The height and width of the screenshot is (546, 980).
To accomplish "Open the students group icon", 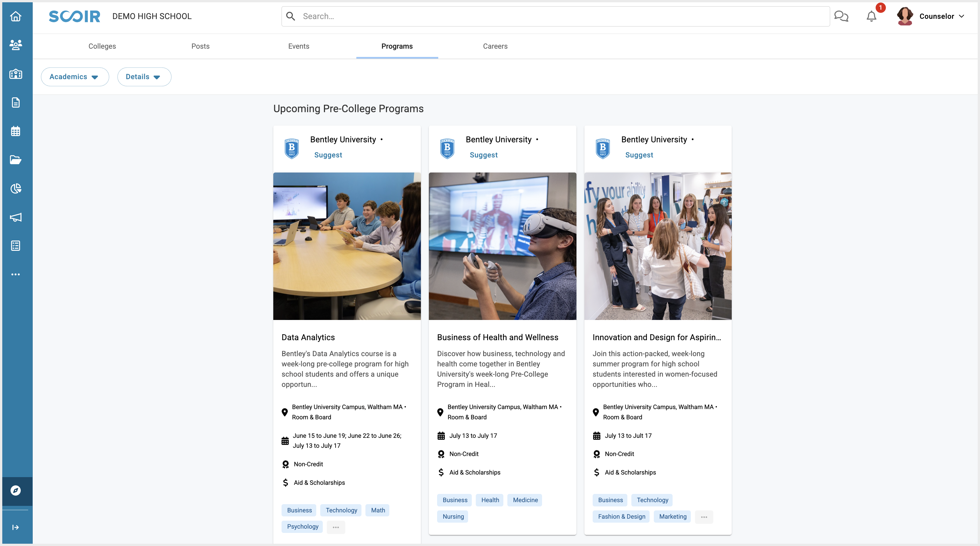I will click(x=16, y=45).
